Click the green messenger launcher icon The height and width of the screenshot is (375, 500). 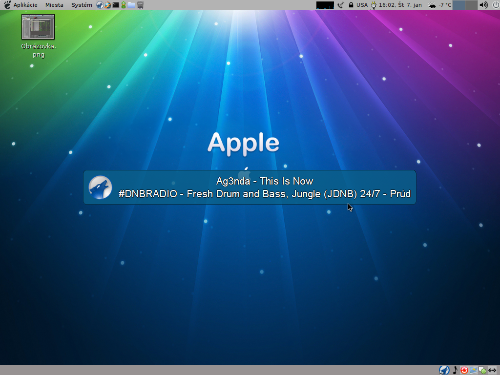click(x=124, y=5)
